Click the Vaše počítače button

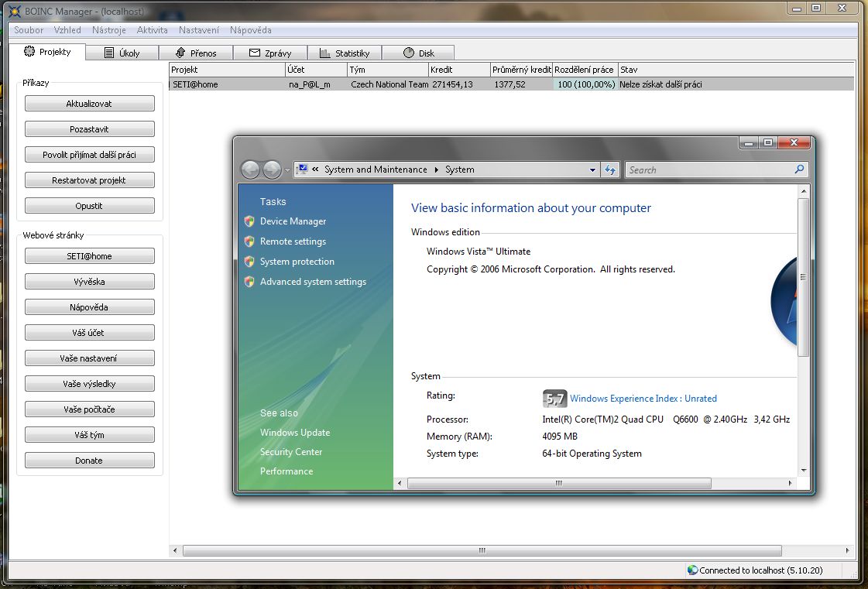(89, 409)
